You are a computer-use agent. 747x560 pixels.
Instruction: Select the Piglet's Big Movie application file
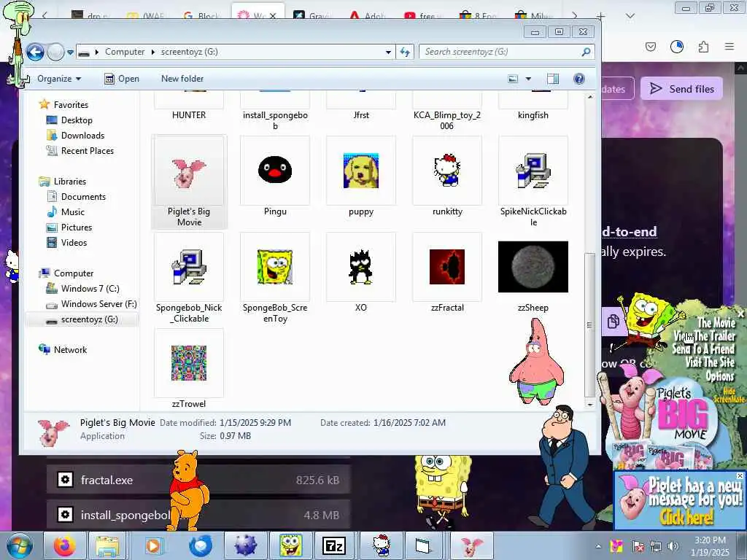click(x=189, y=182)
